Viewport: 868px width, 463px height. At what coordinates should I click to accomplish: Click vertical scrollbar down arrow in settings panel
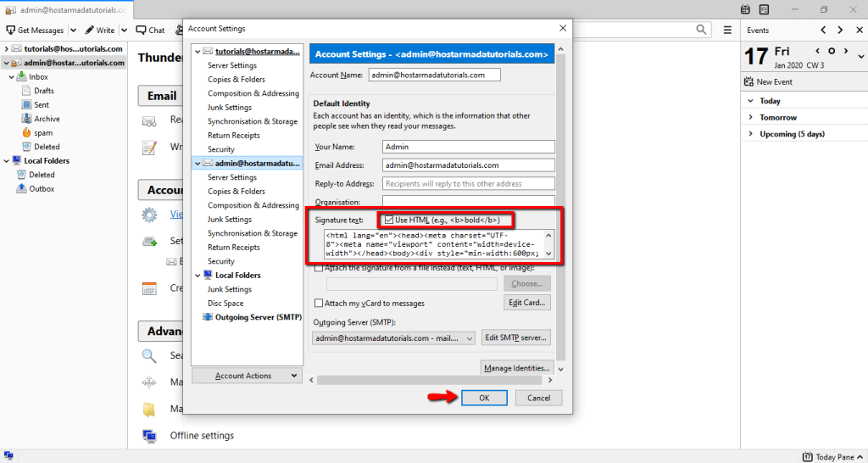point(560,370)
